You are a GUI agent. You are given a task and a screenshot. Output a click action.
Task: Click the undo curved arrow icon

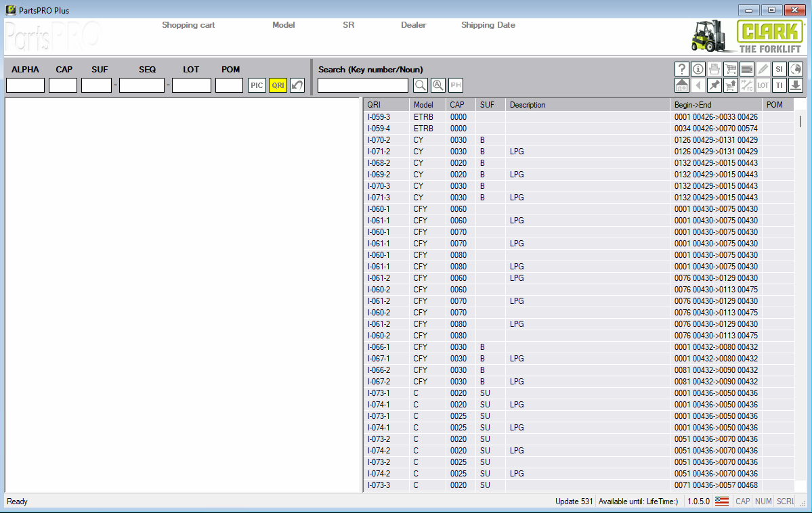(297, 85)
